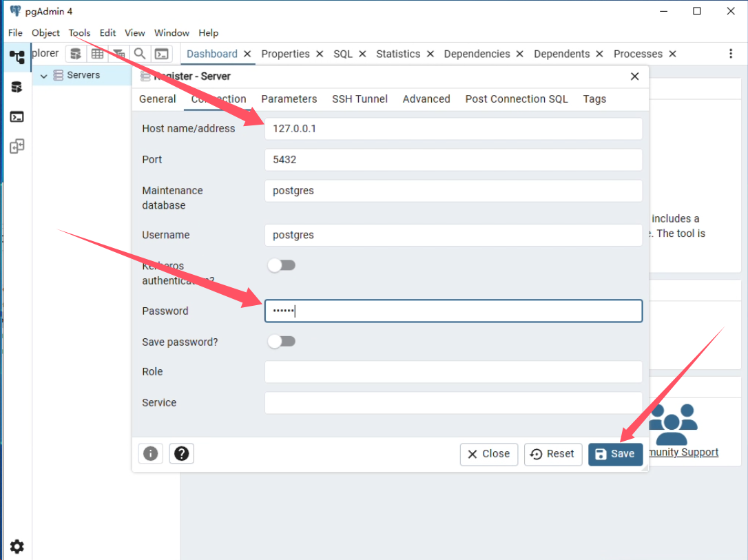Select the Servers tree item
Viewport: 748px width, 560px height.
[83, 75]
